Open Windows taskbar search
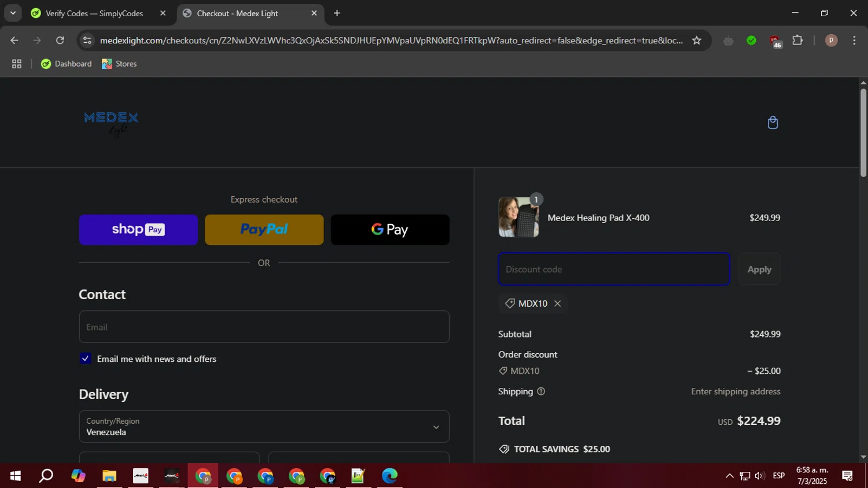This screenshot has width=868, height=488. pyautogui.click(x=46, y=476)
